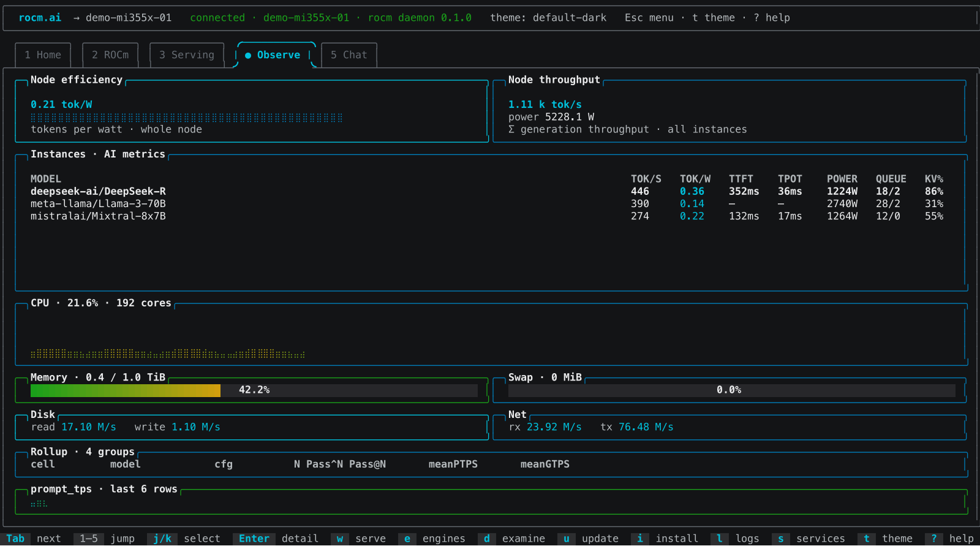980x546 pixels.
Task: Click the i install shortcut
Action: coord(665,539)
